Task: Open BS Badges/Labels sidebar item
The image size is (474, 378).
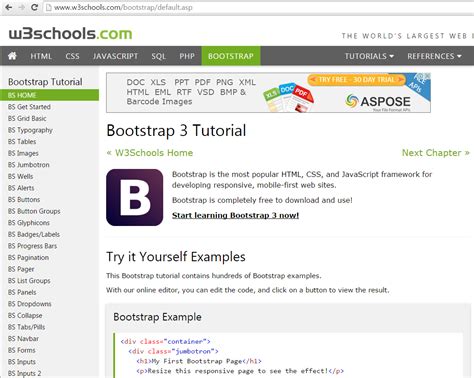Action: coord(34,234)
